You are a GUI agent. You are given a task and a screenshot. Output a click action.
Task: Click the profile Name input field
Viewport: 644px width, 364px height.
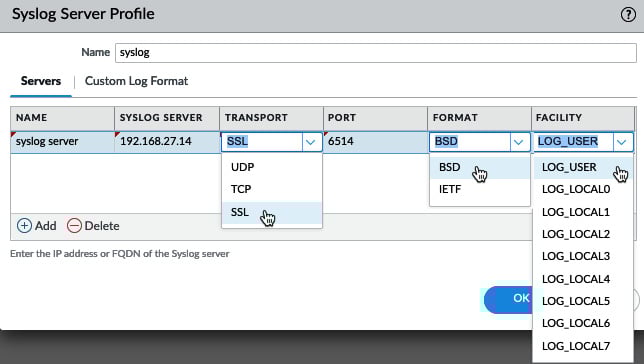pos(376,53)
